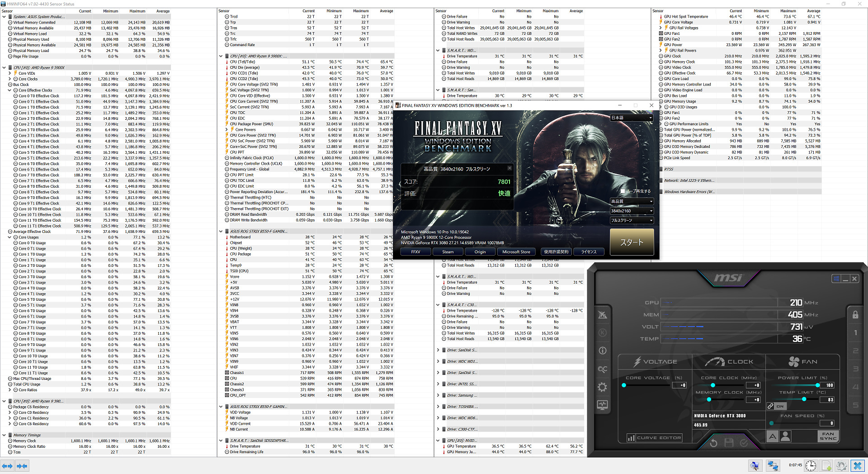Save the current Afterburner profile

coord(729,443)
